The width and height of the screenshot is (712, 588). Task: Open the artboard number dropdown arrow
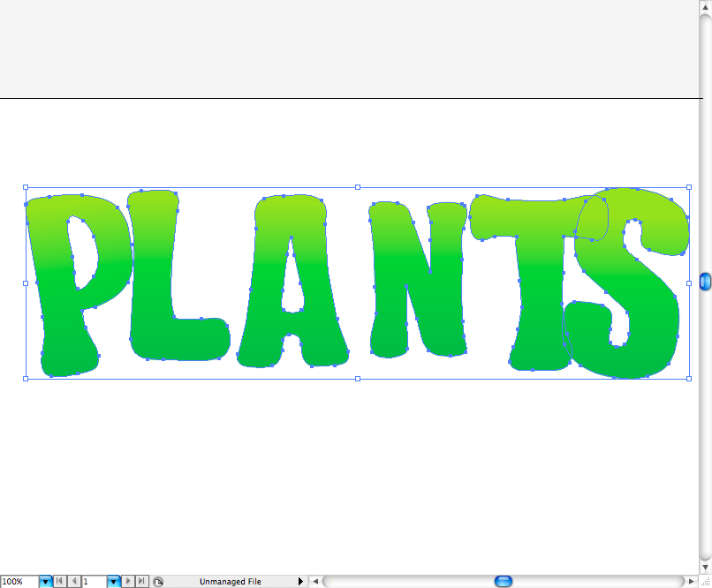click(x=113, y=582)
